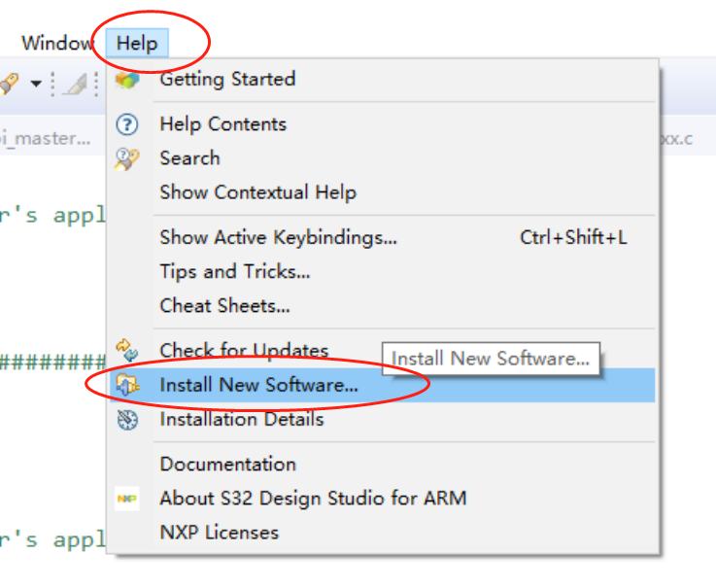Click the grayed pencil toolbar icon
This screenshot has height=588, width=716.
pyautogui.click(x=75, y=84)
